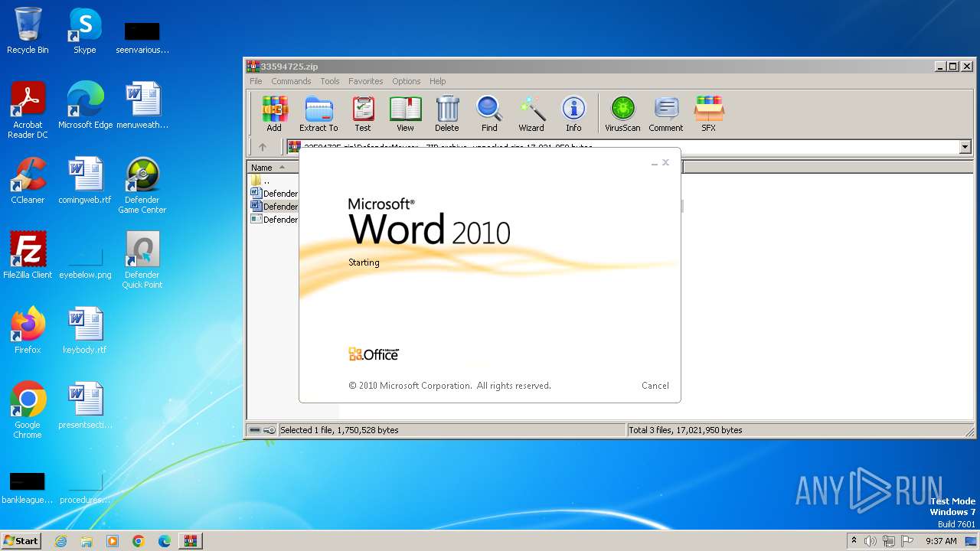Select the keybody.rtf desktop file
This screenshot has width=980, height=551.
[x=85, y=331]
